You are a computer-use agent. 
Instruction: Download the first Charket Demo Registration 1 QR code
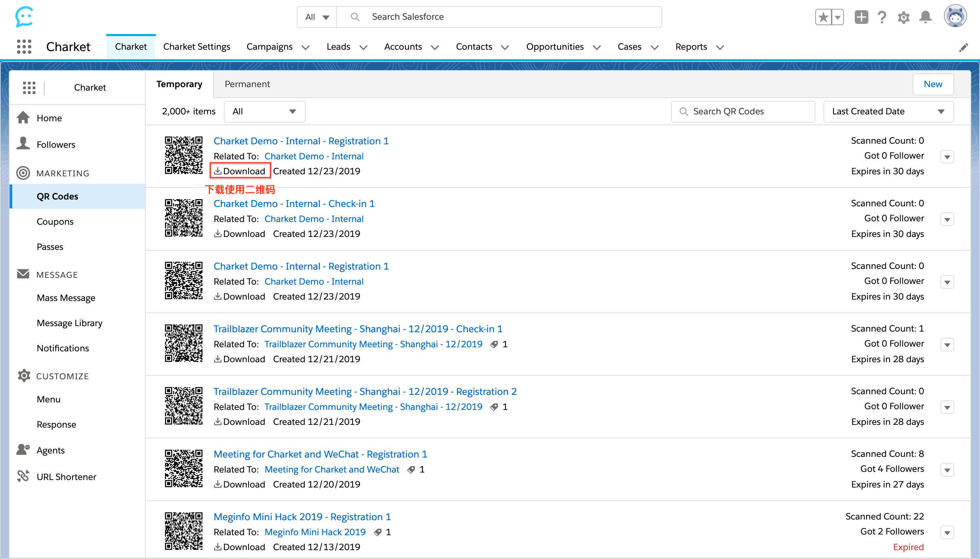(x=240, y=171)
